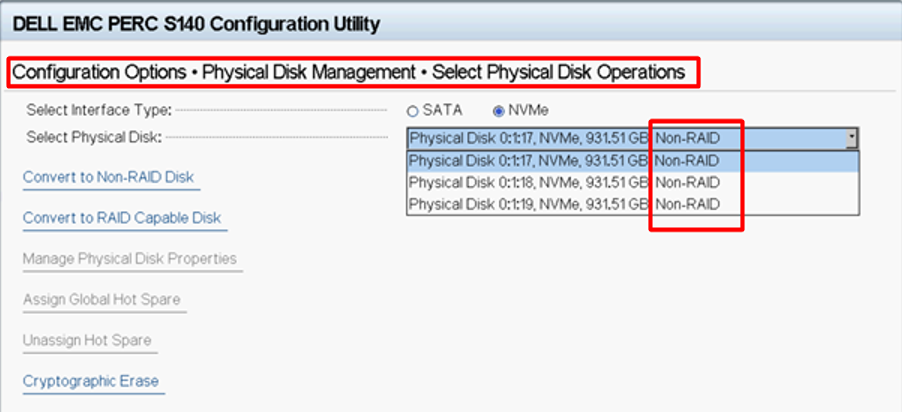Image resolution: width=902 pixels, height=412 pixels.
Task: Click the Unassign Hot Spare link
Action: [87, 340]
